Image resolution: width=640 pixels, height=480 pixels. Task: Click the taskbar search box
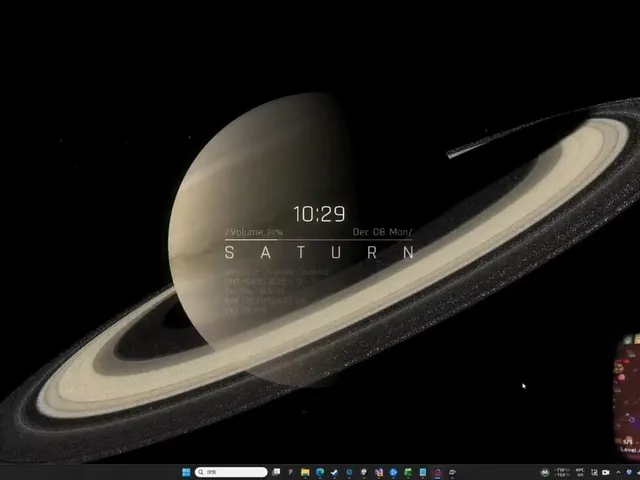pyautogui.click(x=231, y=472)
